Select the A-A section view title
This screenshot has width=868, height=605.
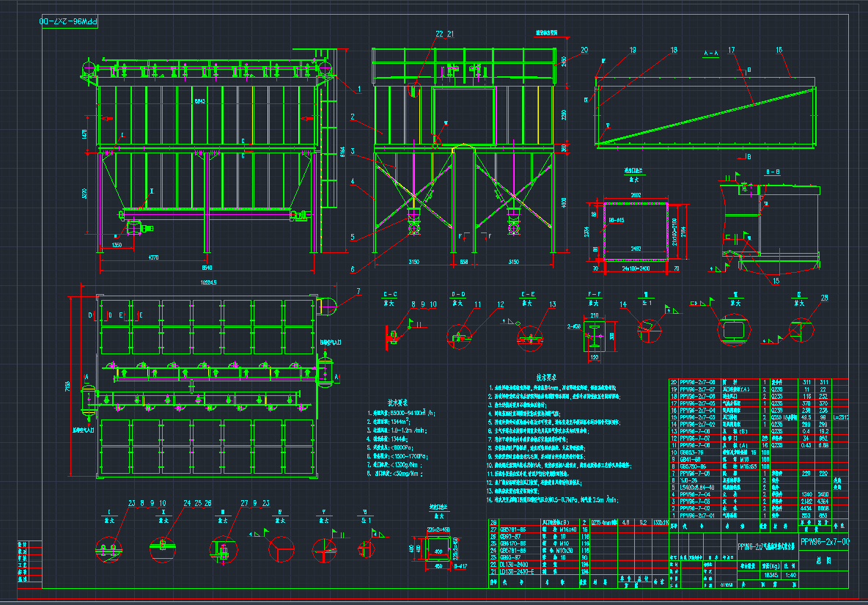pos(711,53)
